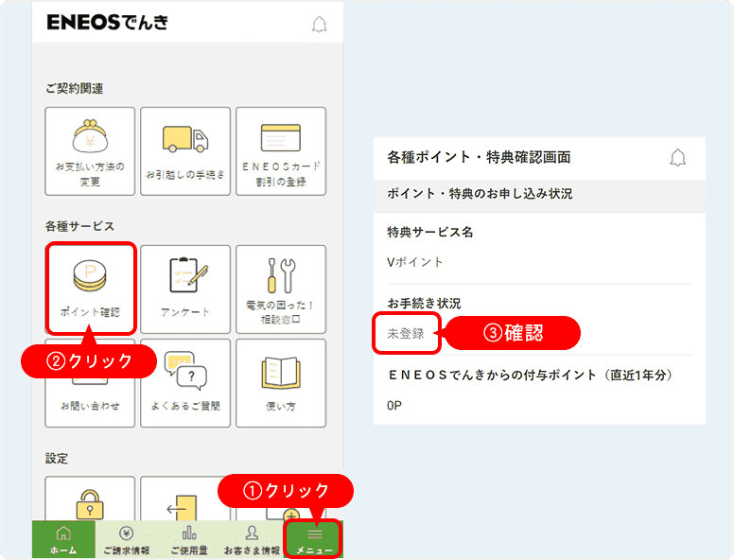Open the notification bell beside the ENEOSでんき logo
Screen dimensions: 734x560
tap(320, 25)
